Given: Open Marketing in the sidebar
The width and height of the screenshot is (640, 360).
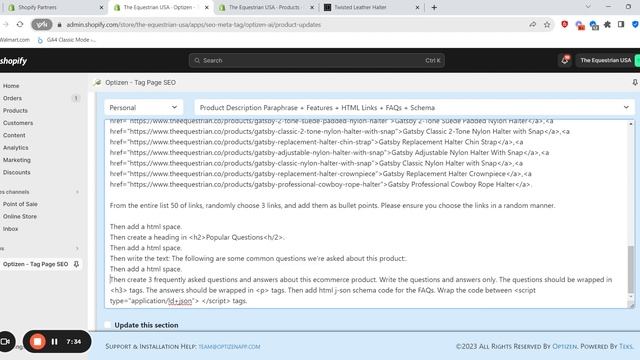Looking at the screenshot, I should tap(17, 160).
